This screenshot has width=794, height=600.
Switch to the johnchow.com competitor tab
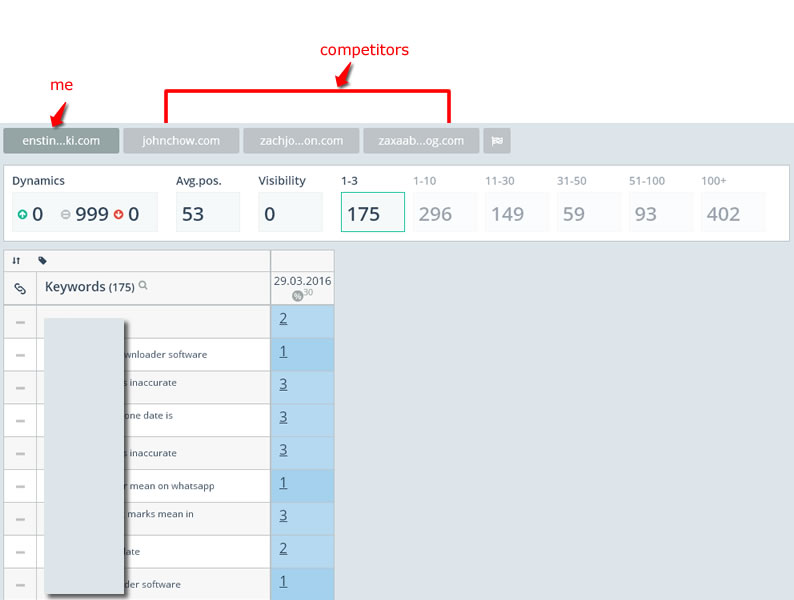click(x=181, y=141)
